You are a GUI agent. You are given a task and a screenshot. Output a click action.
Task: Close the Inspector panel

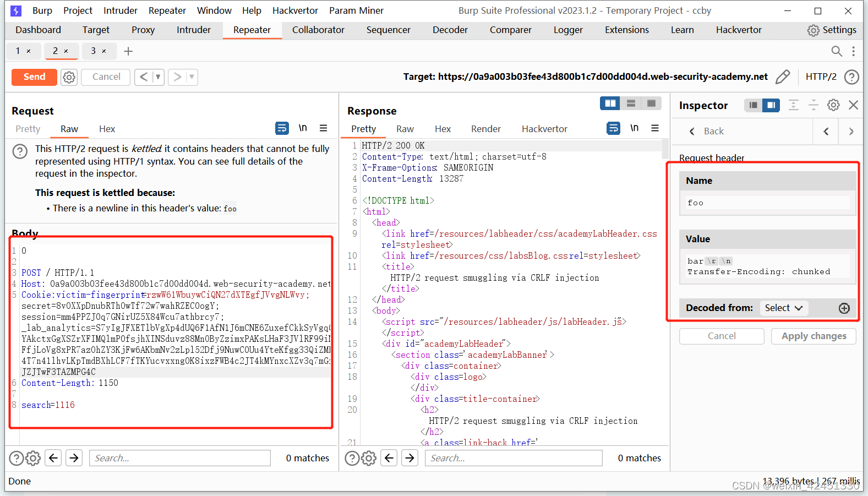pos(854,105)
